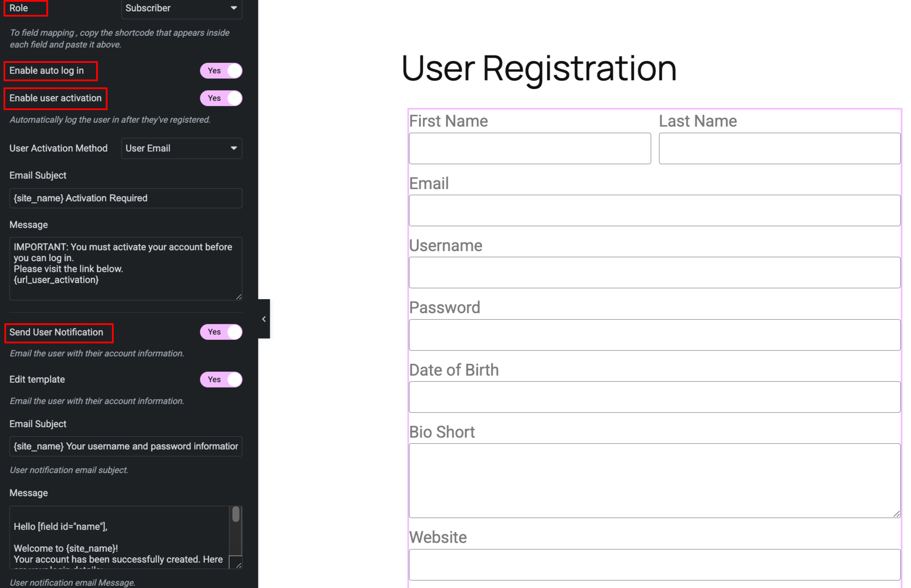Click the First Name input field
The width and height of the screenshot is (911, 588).
point(529,148)
